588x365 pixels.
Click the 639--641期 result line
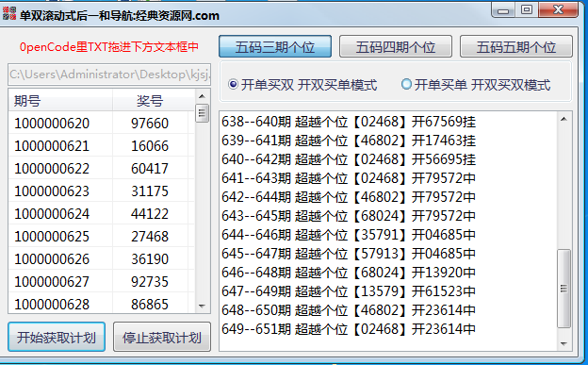(349, 141)
